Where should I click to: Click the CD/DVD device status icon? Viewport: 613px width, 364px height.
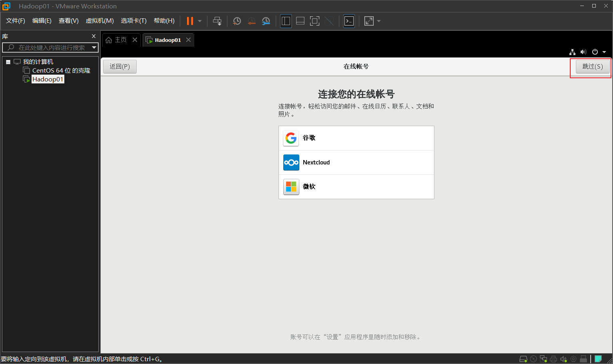[x=533, y=359]
